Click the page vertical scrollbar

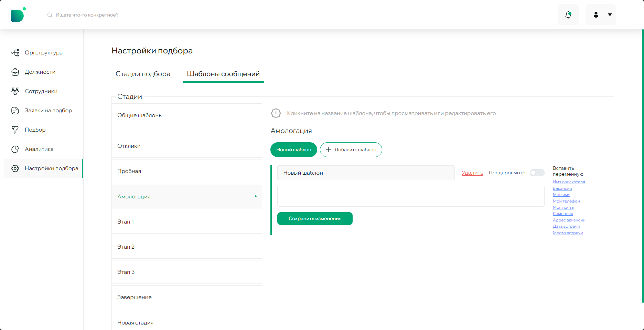click(643, 166)
